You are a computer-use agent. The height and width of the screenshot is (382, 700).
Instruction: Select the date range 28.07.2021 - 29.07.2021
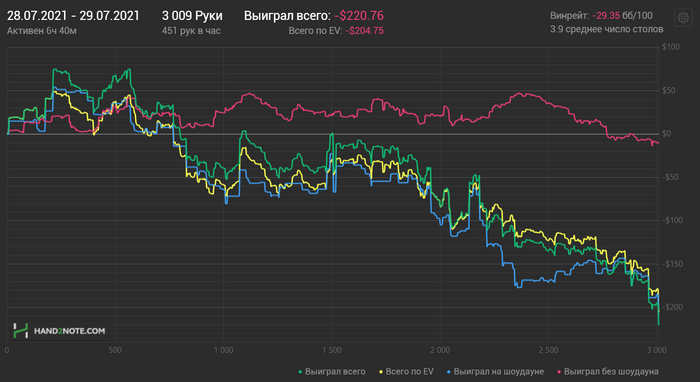(x=73, y=16)
